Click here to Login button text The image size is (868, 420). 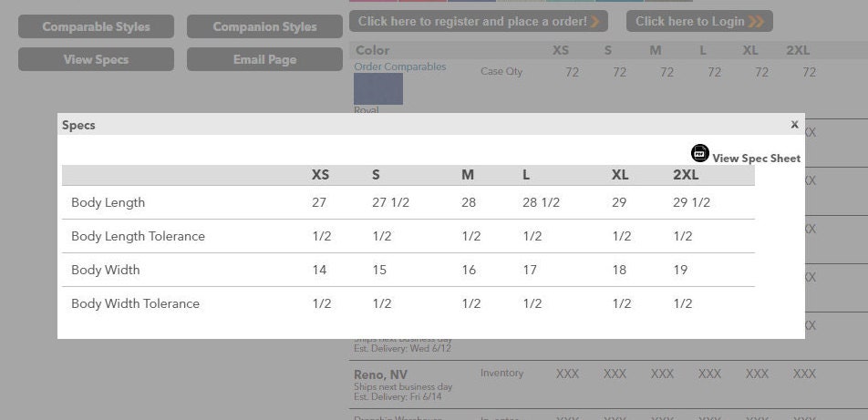689,22
